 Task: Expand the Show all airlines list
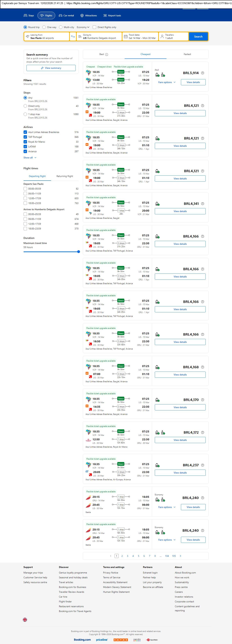(30, 158)
